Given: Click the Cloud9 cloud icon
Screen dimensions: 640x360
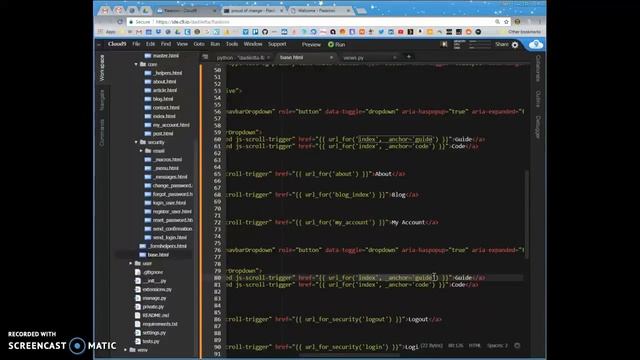Looking at the screenshot, I should [536, 44].
